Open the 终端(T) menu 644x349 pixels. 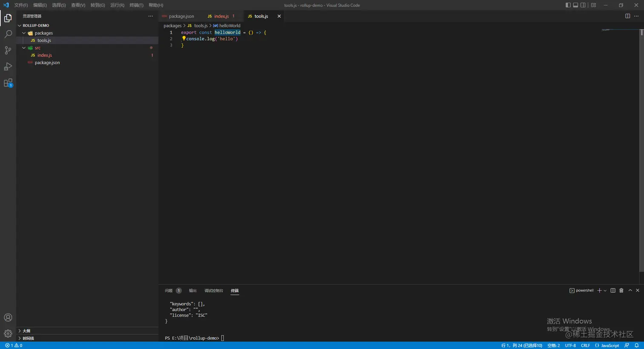[136, 5]
